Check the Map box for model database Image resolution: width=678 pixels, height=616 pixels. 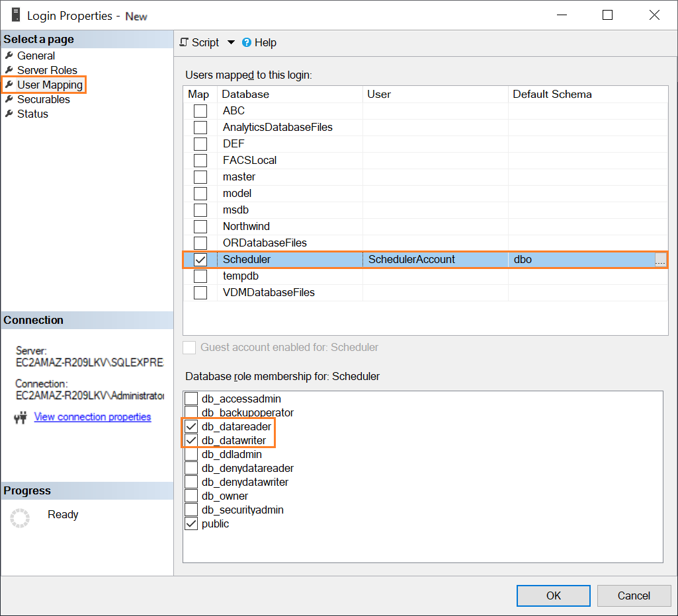click(200, 194)
